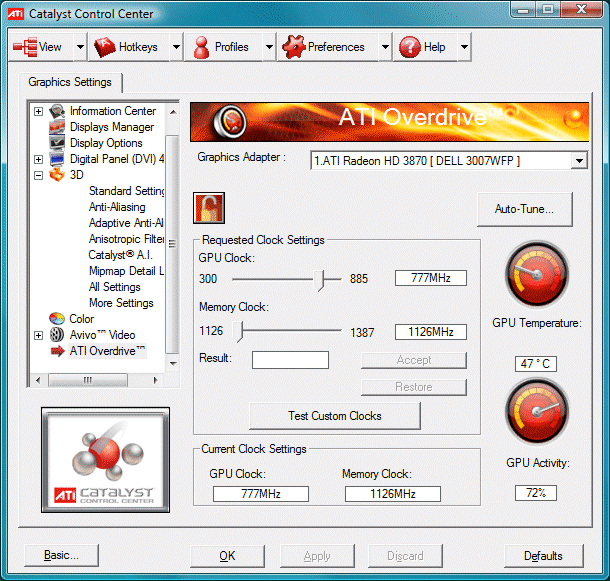The width and height of the screenshot is (610, 581).
Task: Click the tree's horizontal scroll right arrow
Action: click(156, 380)
